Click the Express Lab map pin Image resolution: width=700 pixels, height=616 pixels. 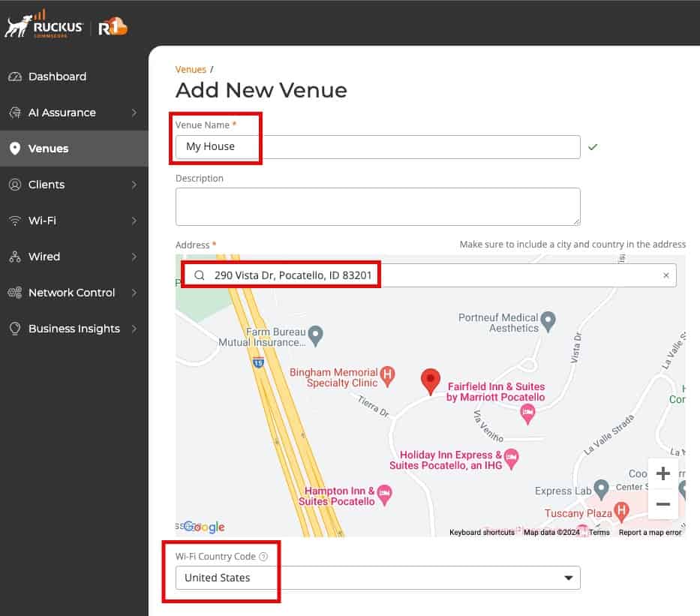click(x=602, y=490)
